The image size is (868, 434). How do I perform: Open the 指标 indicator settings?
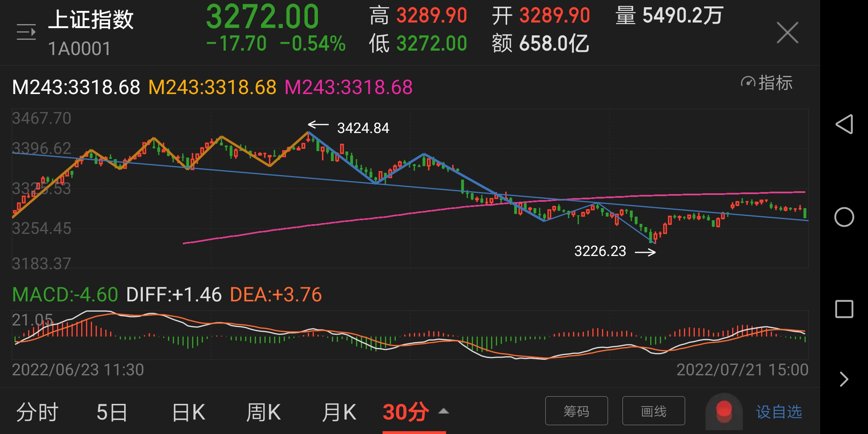click(767, 83)
